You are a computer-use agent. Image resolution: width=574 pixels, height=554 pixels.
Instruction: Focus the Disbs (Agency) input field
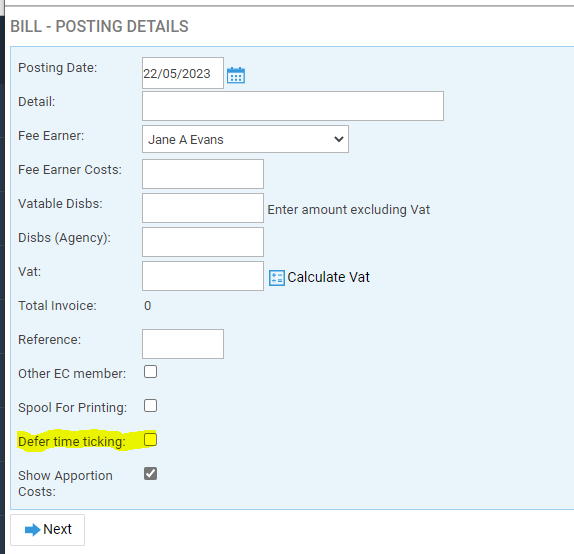[203, 242]
